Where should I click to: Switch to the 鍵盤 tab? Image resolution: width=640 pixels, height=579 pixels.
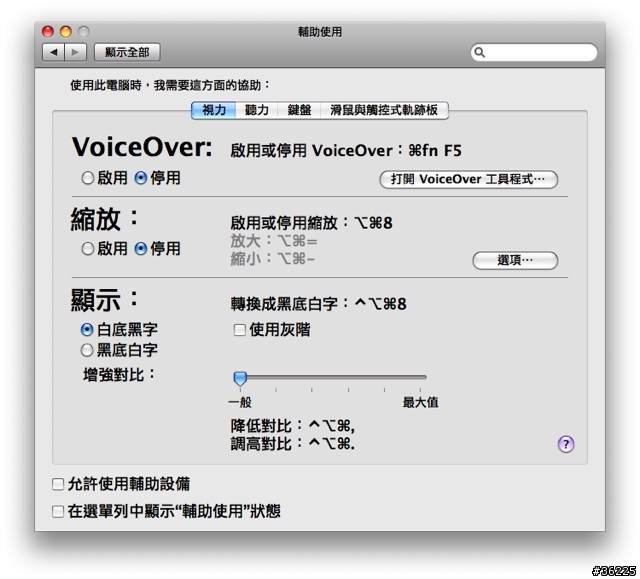[299, 110]
